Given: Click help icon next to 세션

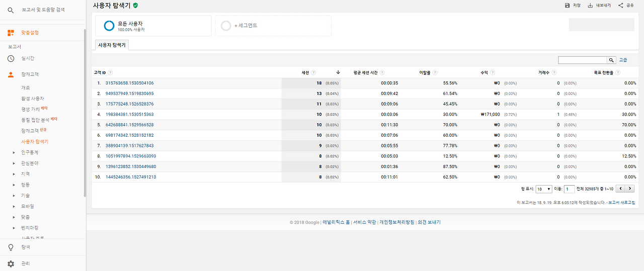Looking at the screenshot, I should pyautogui.click(x=313, y=73).
